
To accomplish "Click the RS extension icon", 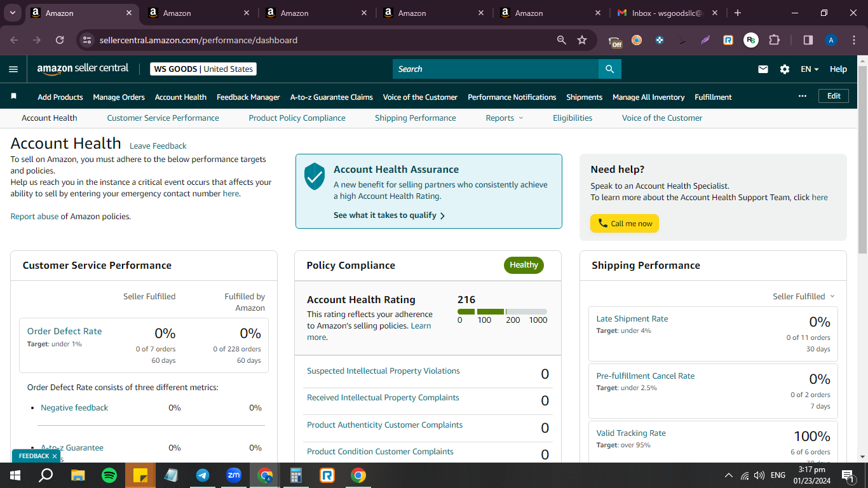I will tap(751, 40).
